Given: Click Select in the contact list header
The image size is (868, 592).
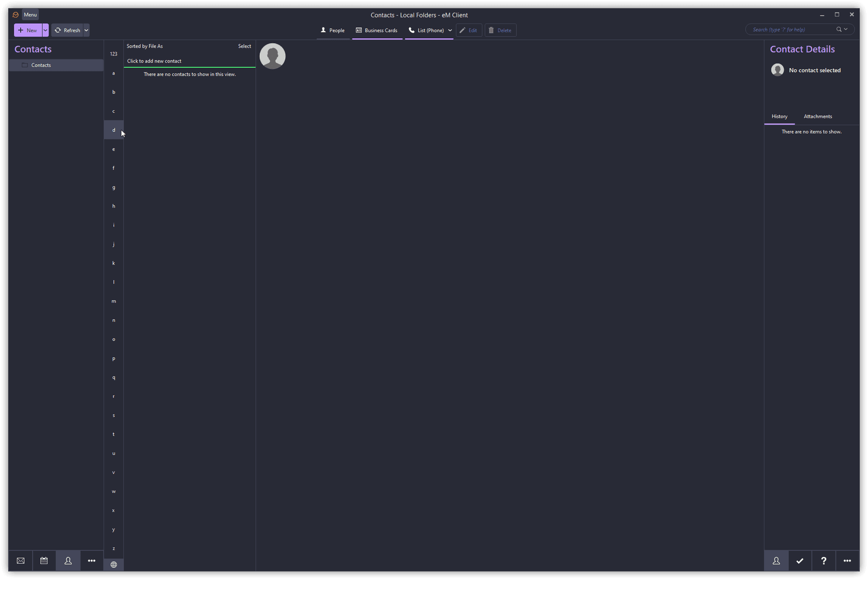Looking at the screenshot, I should pos(244,46).
